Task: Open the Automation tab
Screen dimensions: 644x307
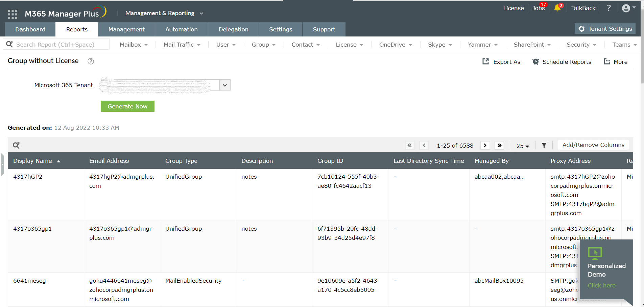Action: pyautogui.click(x=182, y=29)
